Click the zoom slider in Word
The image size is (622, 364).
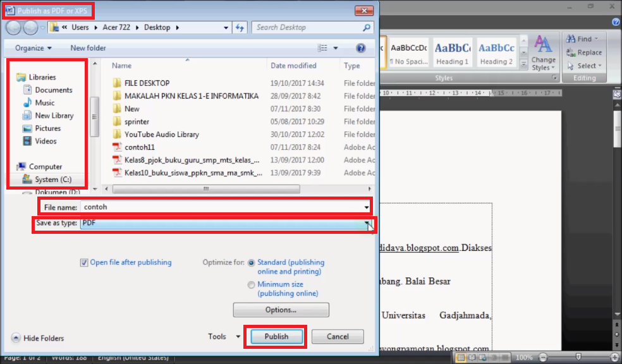coord(578,357)
